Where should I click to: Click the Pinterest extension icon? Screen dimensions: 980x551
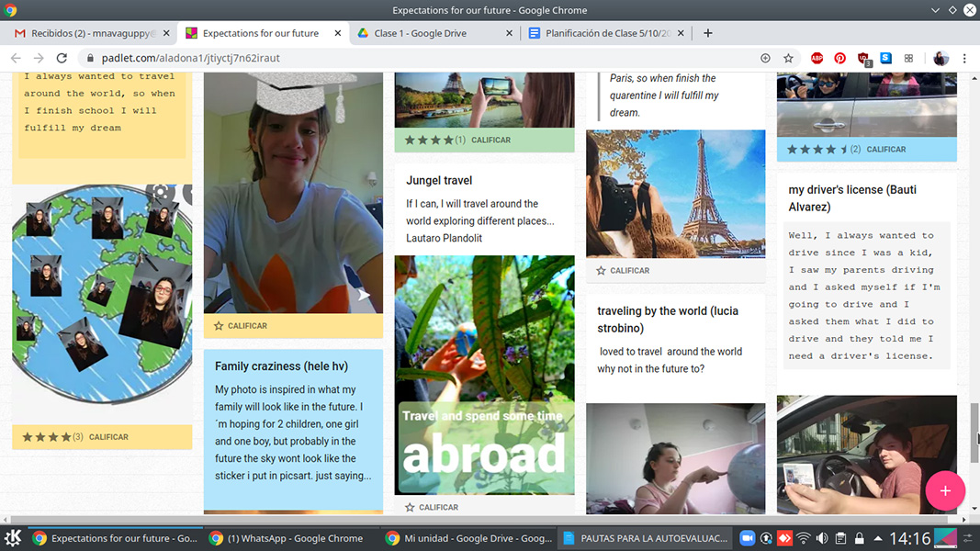tap(839, 58)
